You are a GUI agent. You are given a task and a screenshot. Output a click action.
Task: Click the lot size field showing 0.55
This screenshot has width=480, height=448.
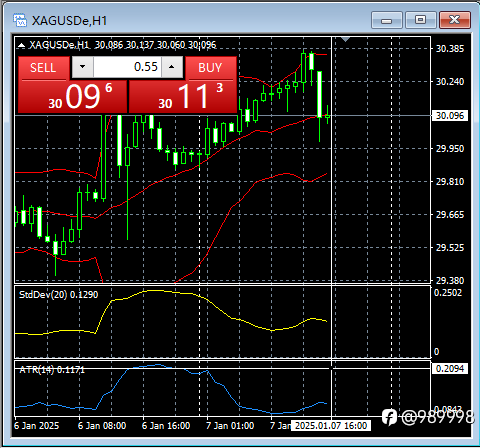coord(127,67)
